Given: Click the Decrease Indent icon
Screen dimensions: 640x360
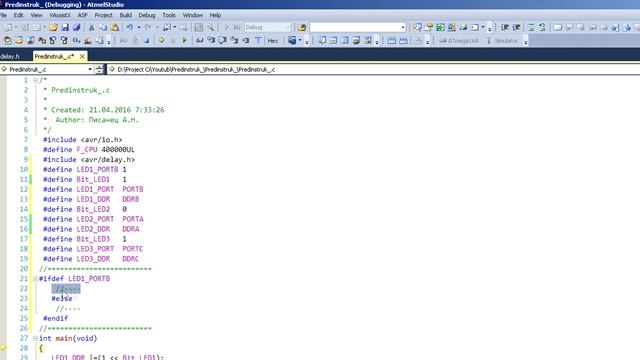Looking at the screenshot, I should 505,27.
